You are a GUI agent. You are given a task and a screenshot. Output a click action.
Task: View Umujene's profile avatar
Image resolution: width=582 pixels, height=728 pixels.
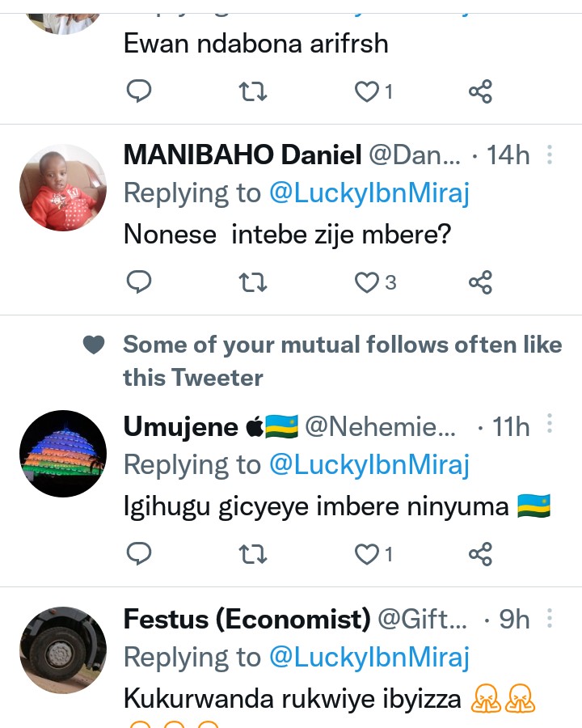(x=63, y=453)
